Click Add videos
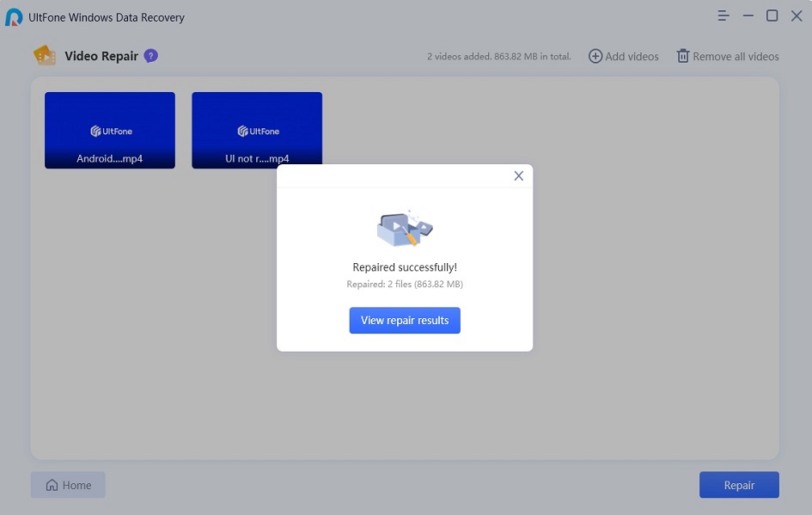This screenshot has width=812, height=515. pos(624,57)
